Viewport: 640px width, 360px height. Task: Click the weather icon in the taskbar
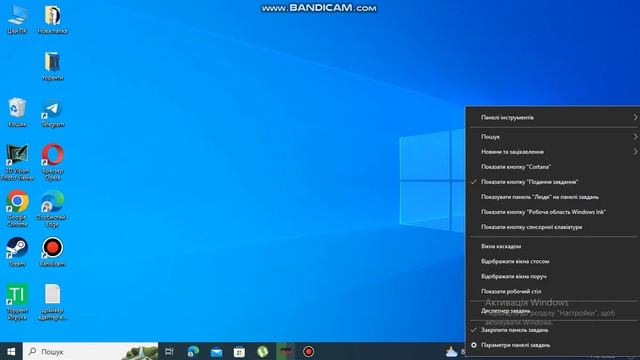tap(451, 351)
